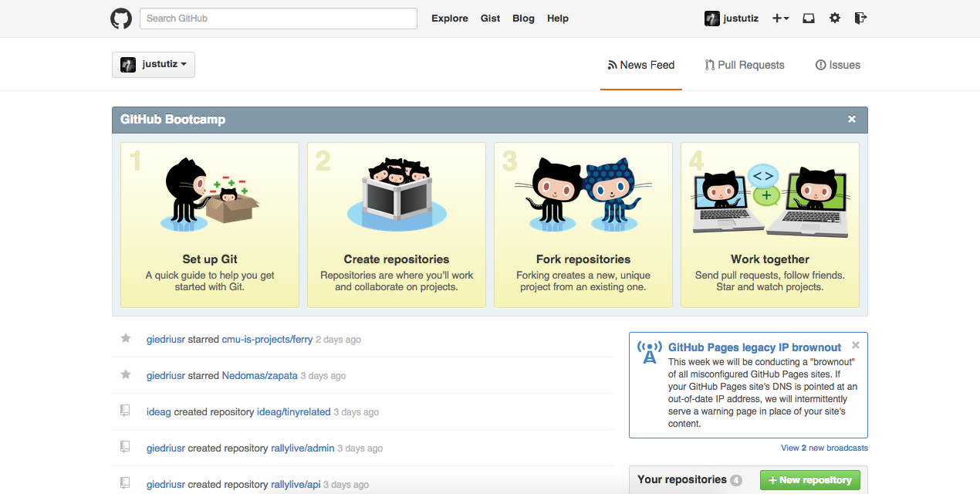
Task: Click giedriusr in the zapata starred entry
Action: click(166, 376)
